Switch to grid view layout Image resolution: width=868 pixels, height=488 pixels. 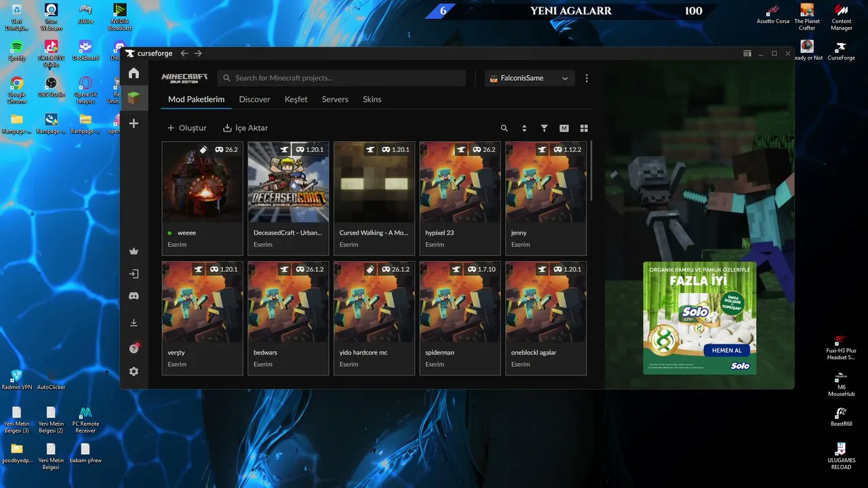click(584, 128)
